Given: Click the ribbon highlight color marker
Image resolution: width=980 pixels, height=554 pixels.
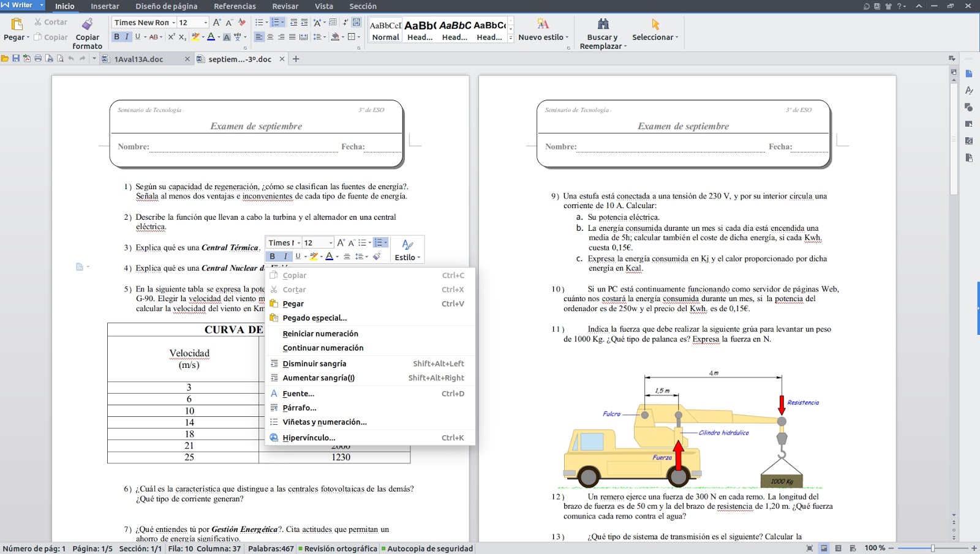Looking at the screenshot, I should coord(195,37).
